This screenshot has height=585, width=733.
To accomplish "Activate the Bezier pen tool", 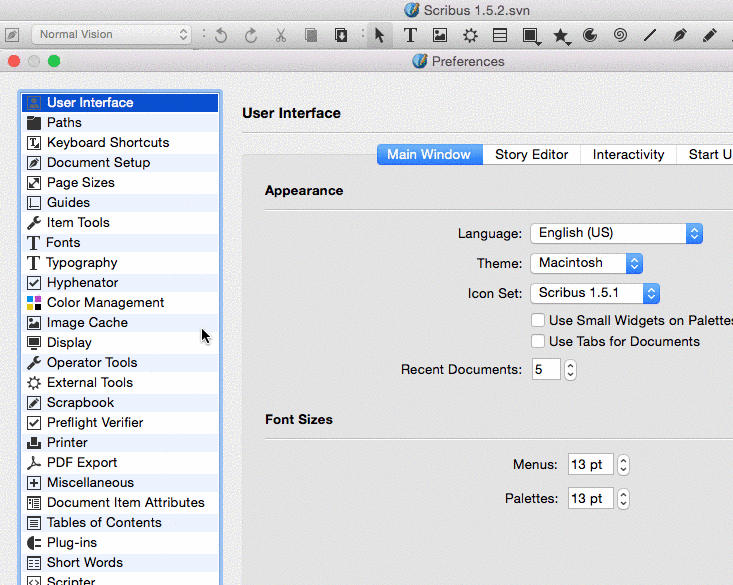I will click(680, 35).
